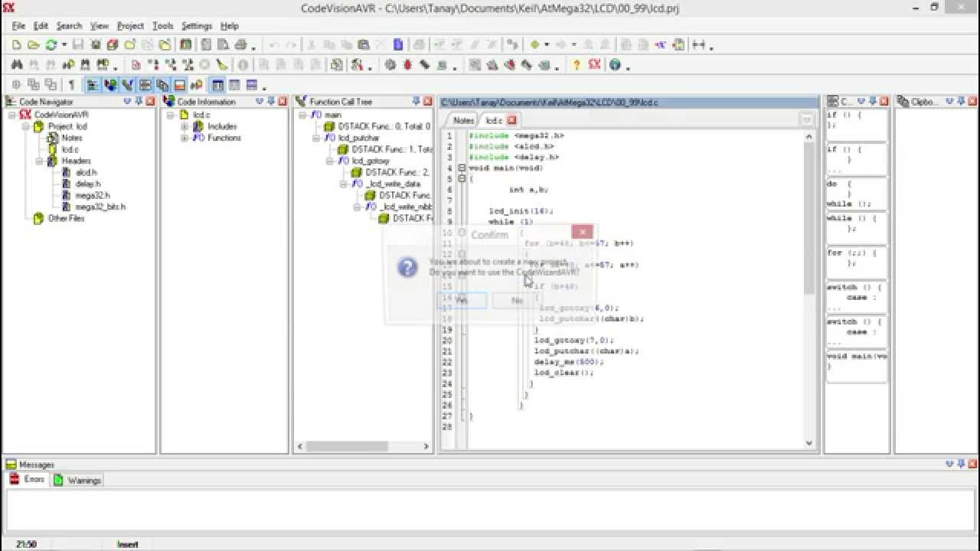Switch to the Errors tab

tap(28, 480)
